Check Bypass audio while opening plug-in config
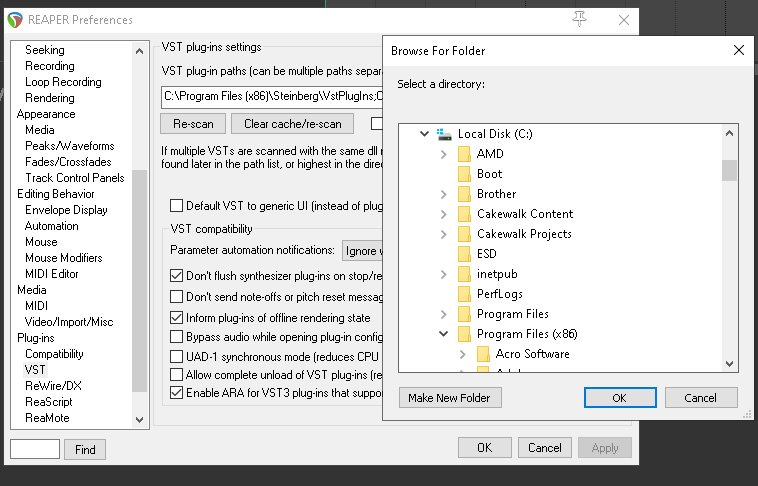 (x=176, y=337)
